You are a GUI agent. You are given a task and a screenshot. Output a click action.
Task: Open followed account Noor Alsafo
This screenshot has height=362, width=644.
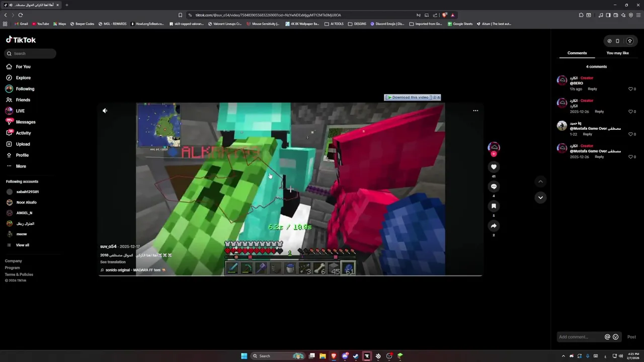pos(26,203)
